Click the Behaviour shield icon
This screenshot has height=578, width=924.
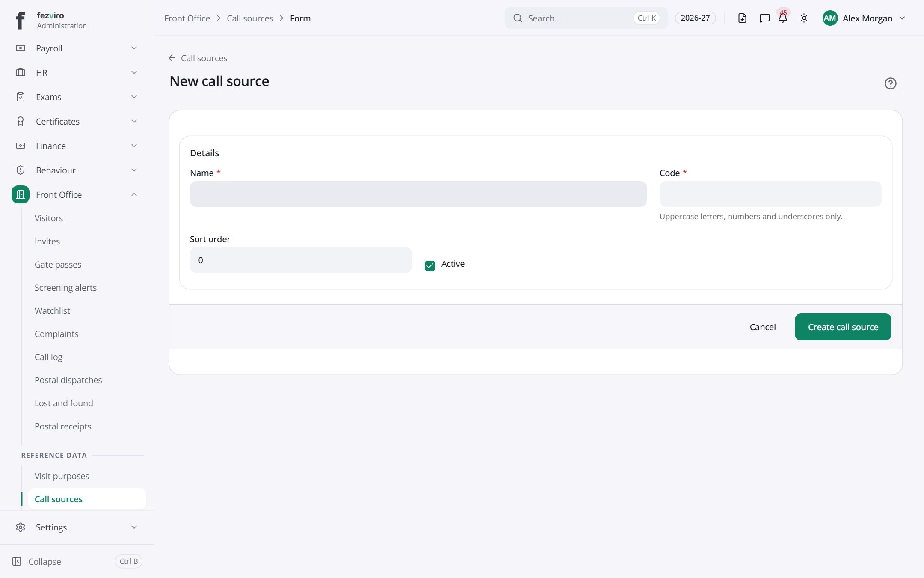pos(21,170)
